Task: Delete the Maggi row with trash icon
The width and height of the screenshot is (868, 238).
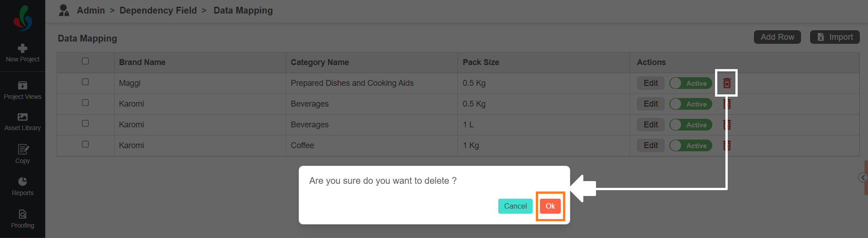Action: pos(727,83)
